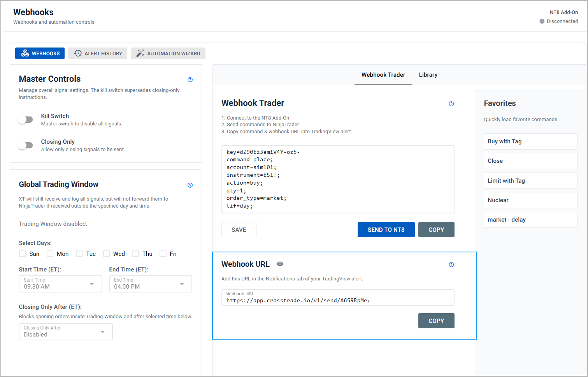Click the Disconnected status indicator dot
The image size is (588, 377).
[x=542, y=21]
